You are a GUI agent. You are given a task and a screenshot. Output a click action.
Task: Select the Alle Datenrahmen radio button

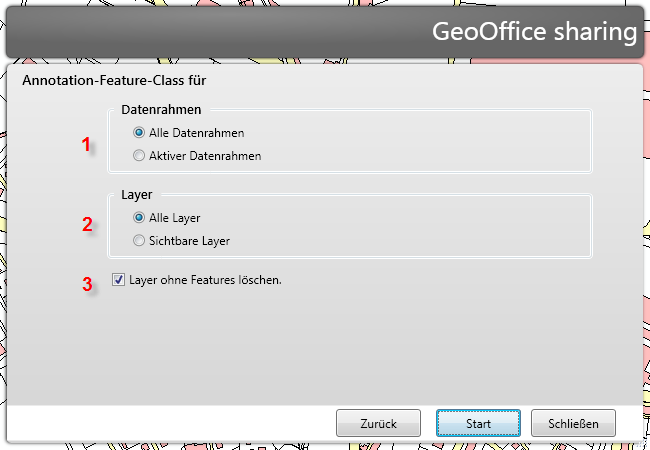(139, 132)
